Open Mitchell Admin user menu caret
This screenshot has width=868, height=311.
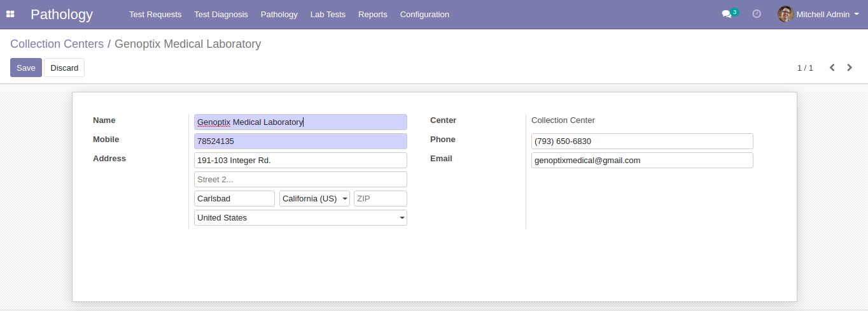click(x=857, y=14)
